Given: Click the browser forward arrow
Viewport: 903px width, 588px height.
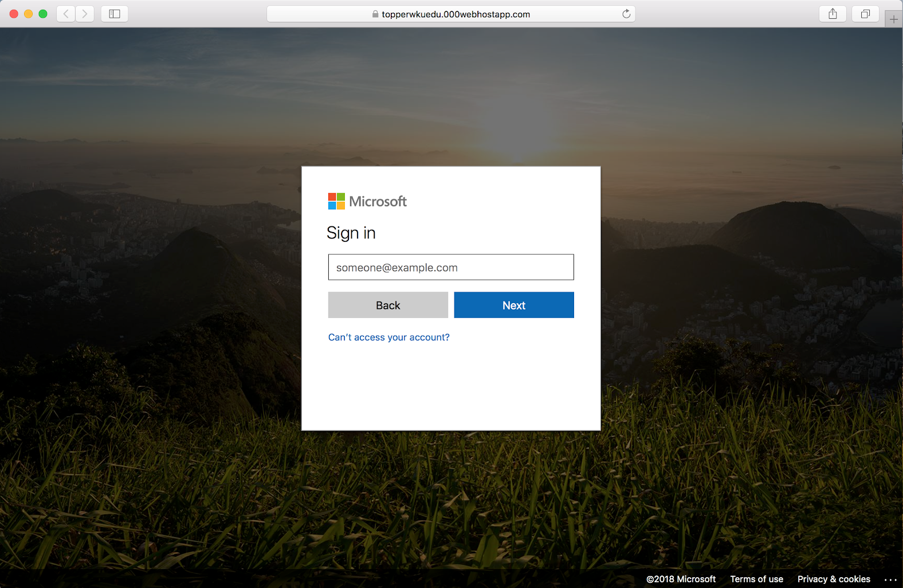Looking at the screenshot, I should click(85, 14).
